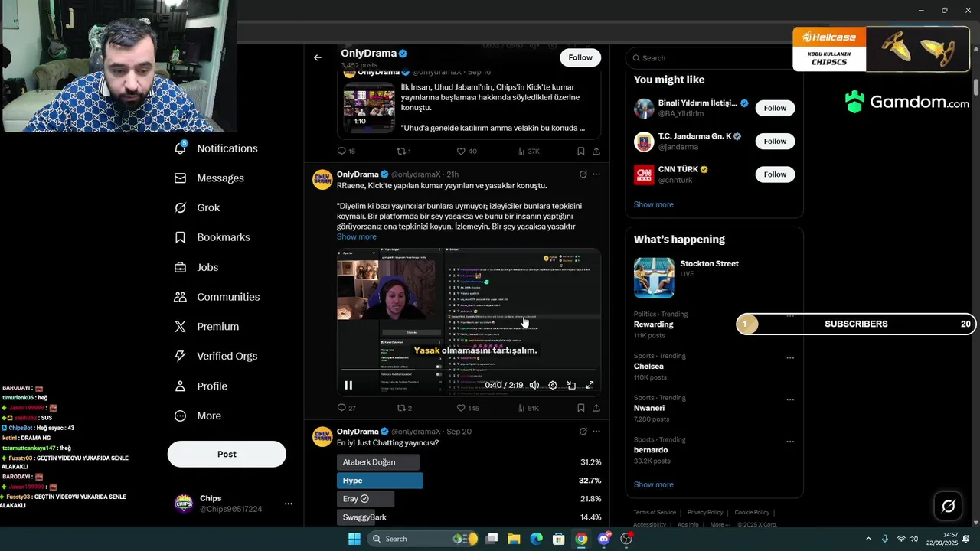This screenshot has width=980, height=551.
Task: Click the taskbar Search box
Action: tap(422, 539)
